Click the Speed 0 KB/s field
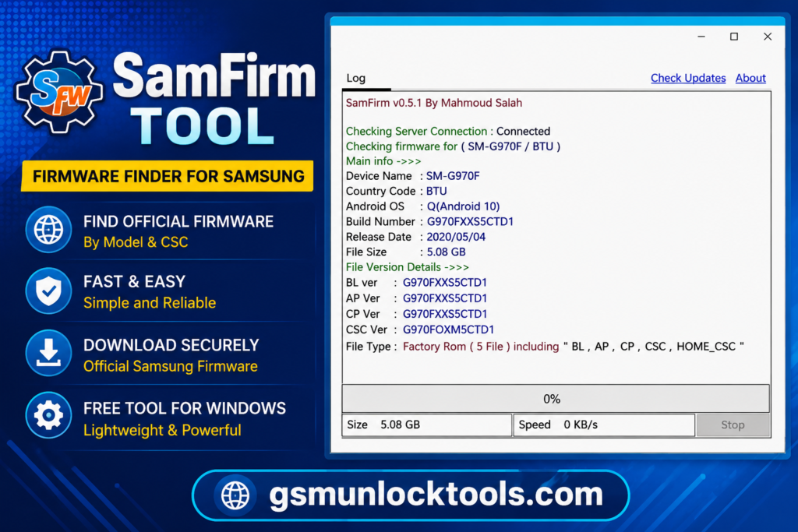This screenshot has width=798, height=532. click(x=604, y=425)
